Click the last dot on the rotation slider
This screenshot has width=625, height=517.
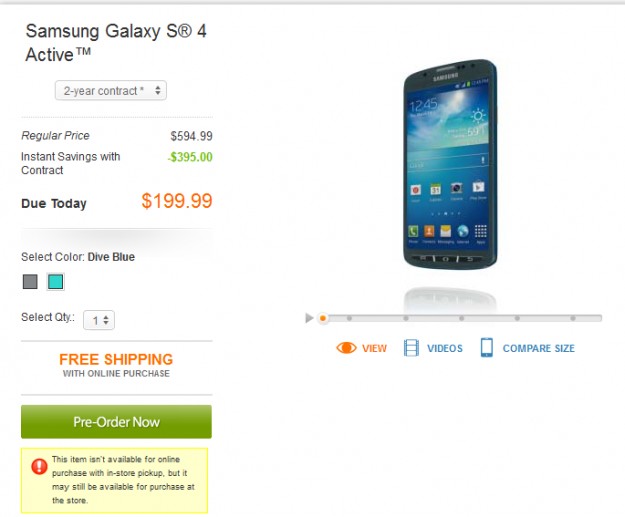click(572, 318)
